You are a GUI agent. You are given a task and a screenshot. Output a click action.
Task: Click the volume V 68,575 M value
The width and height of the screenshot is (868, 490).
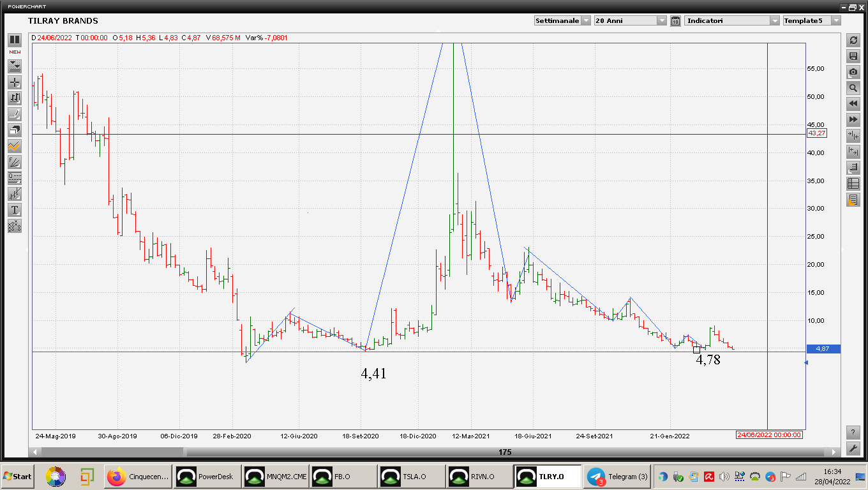223,38
